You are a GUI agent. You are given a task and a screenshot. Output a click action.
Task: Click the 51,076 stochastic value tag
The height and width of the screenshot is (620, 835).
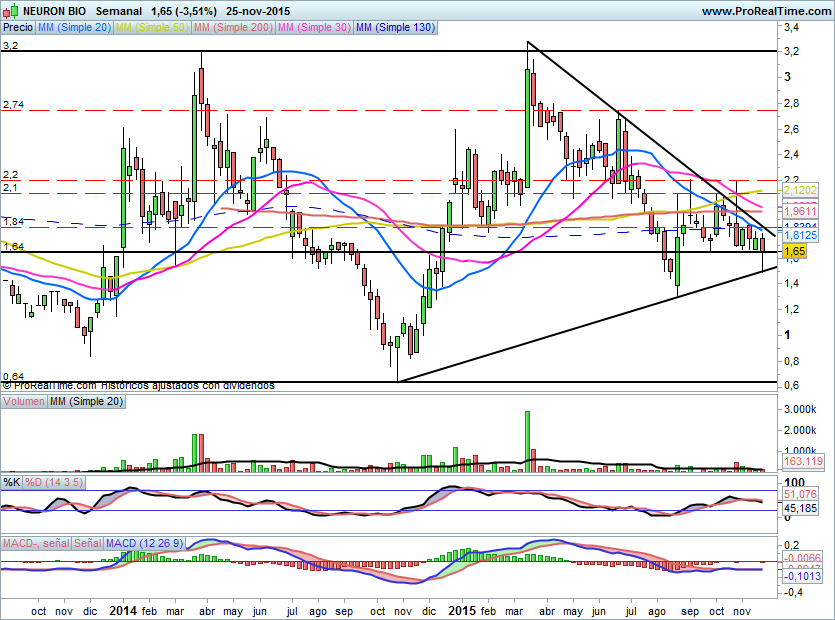point(800,494)
